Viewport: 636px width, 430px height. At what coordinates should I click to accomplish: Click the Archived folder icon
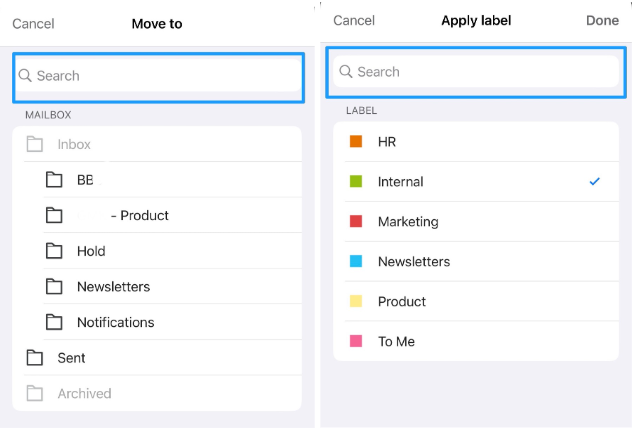(35, 394)
